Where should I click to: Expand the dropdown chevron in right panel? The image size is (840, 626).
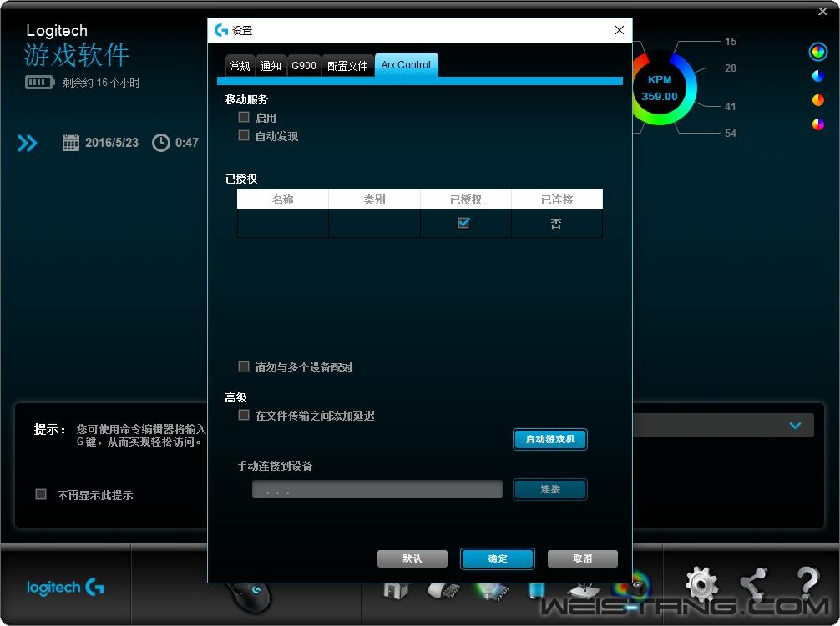(796, 425)
